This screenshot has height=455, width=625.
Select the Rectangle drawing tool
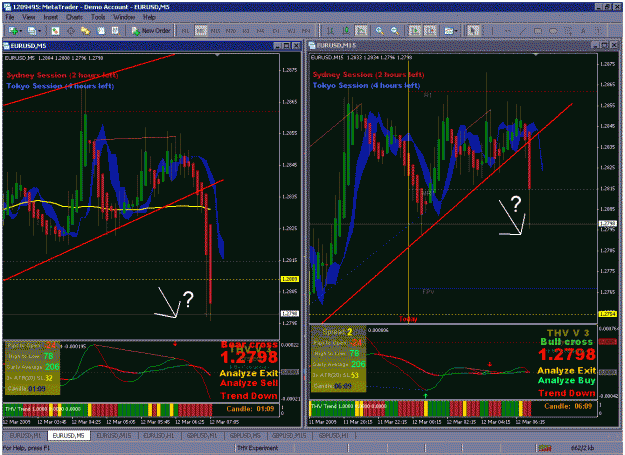coord(538,31)
